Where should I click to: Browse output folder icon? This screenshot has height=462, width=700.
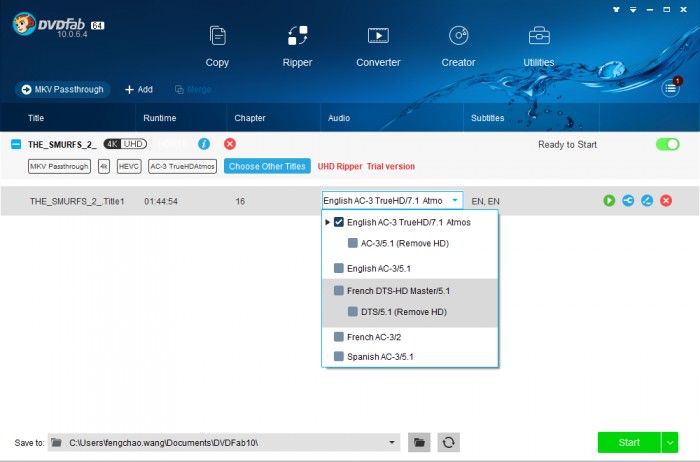point(419,442)
